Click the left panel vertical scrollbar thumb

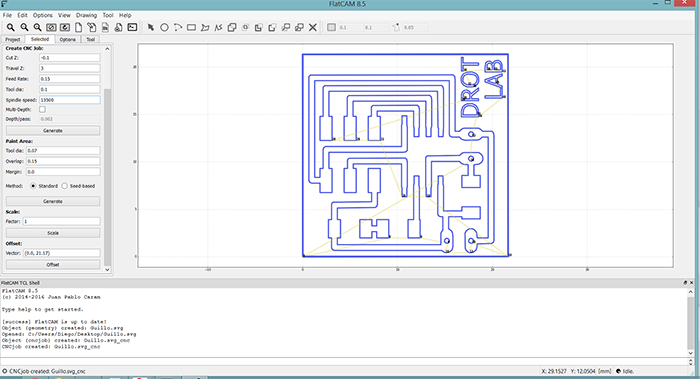tap(107, 177)
